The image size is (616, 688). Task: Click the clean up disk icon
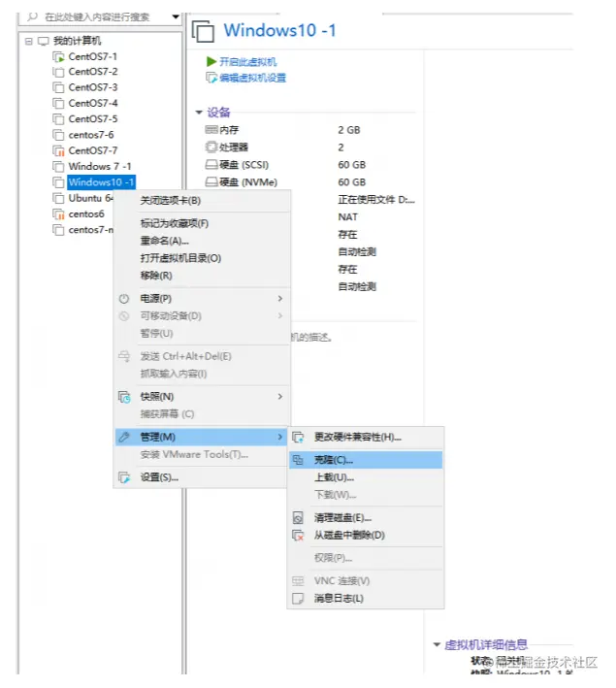[298, 518]
